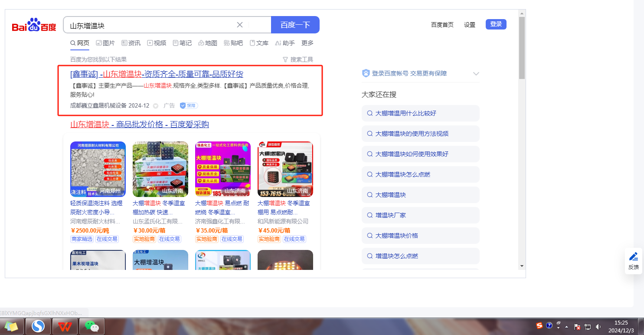Open the 反馈 feedback pencil icon

tap(633, 260)
